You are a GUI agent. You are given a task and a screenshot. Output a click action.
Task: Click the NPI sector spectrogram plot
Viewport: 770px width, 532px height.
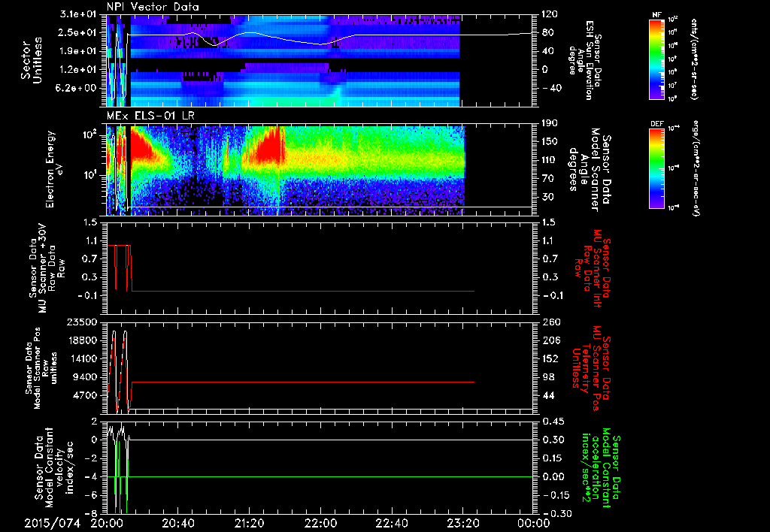[319, 60]
